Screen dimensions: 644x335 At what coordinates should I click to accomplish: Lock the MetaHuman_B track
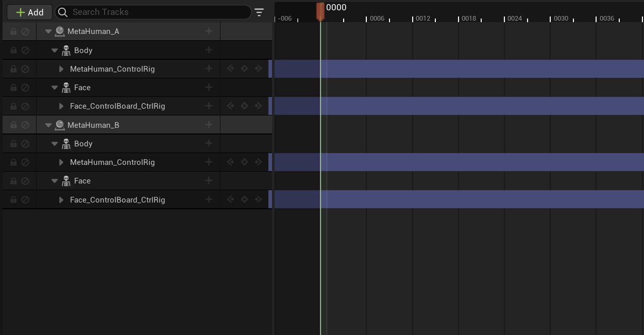coord(13,125)
